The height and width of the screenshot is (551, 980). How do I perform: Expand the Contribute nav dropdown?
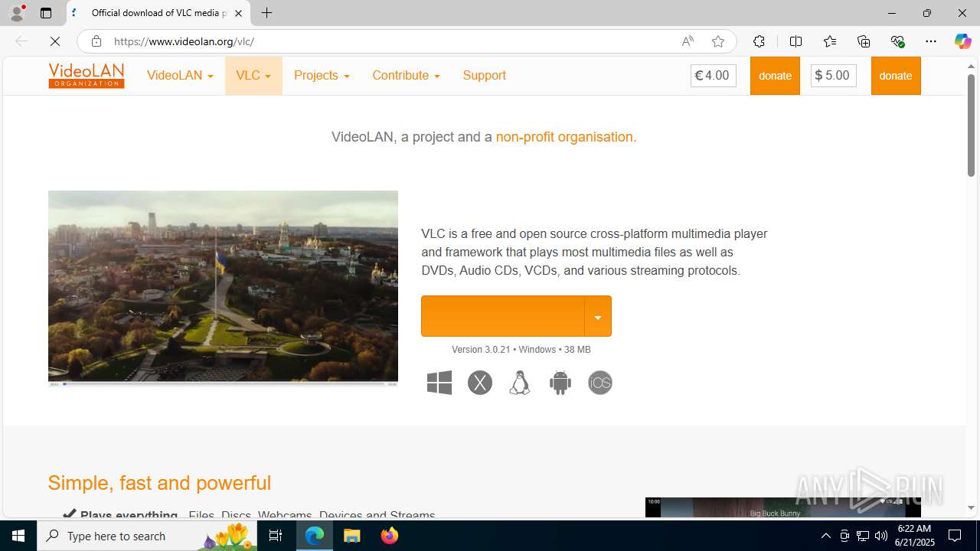[x=406, y=76]
